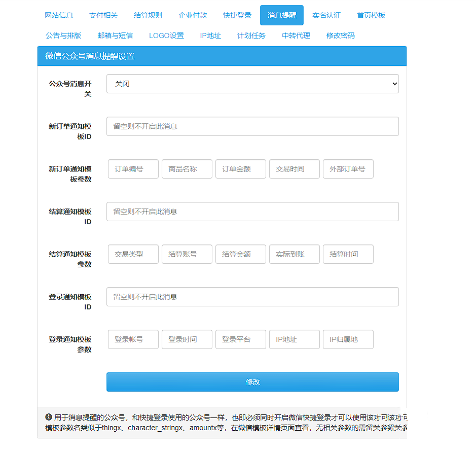Click the 登录平台 parameter field
Screen dimensions: 476x454
point(241,339)
